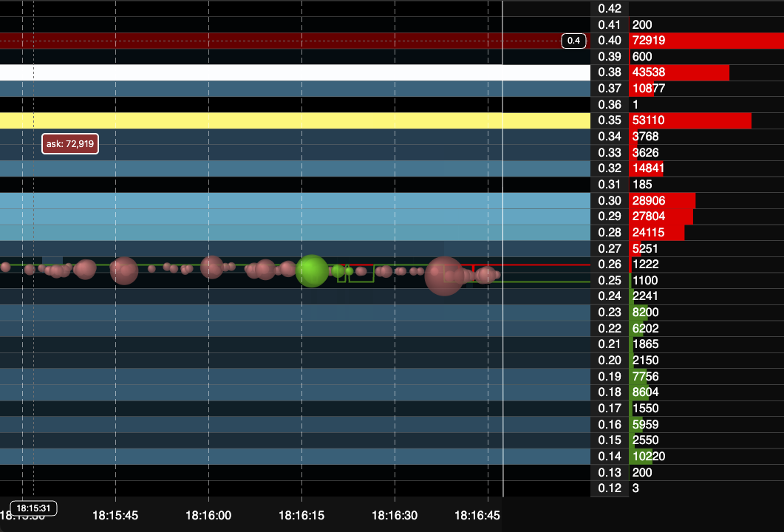Click the 0.38 ask volume 43538
The width and height of the screenshot is (784, 532).
[649, 72]
